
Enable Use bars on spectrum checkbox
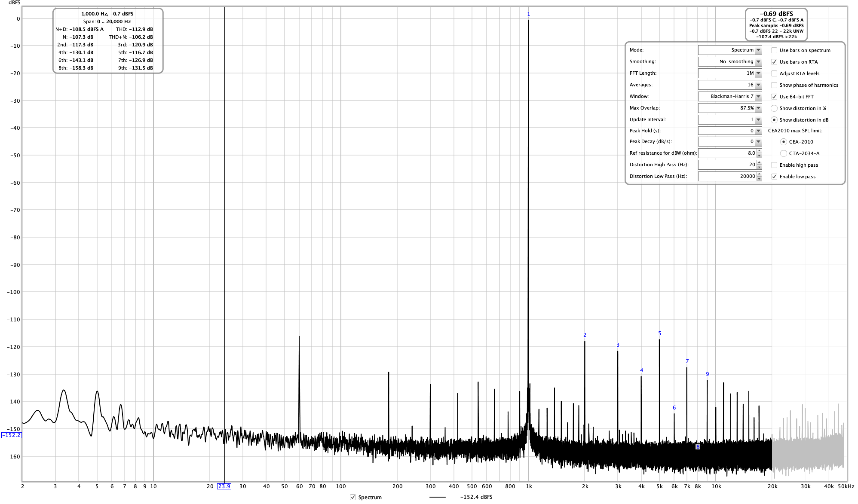coord(774,50)
